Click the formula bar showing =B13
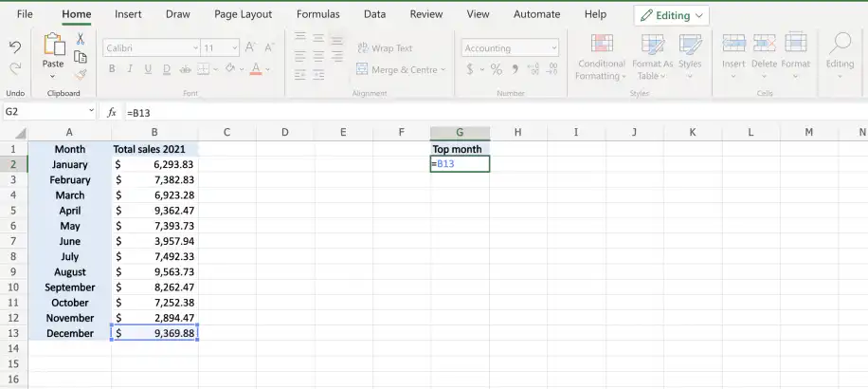The width and height of the screenshot is (868, 389). 496,113
